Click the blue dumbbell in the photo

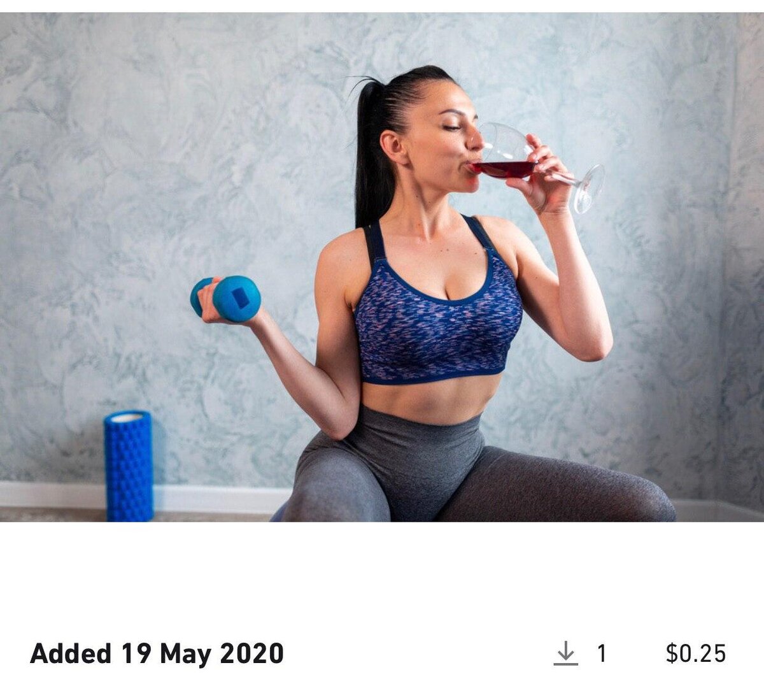[x=226, y=298]
